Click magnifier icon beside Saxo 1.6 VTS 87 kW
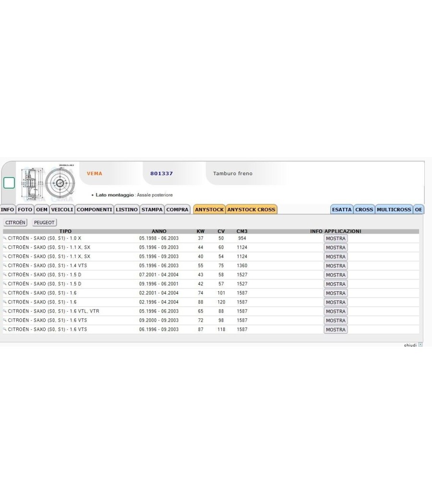 [x=5, y=329]
